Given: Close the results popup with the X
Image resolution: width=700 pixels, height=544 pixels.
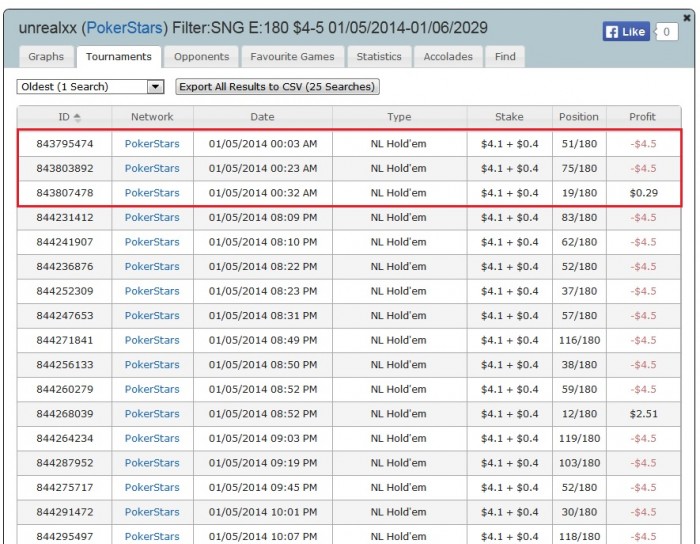Looking at the screenshot, I should 687,18.
